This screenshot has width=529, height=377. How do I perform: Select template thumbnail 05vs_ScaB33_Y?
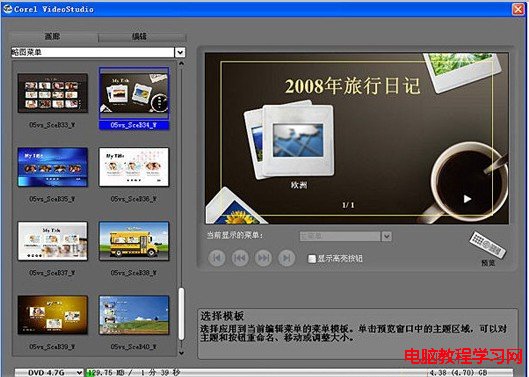53,93
